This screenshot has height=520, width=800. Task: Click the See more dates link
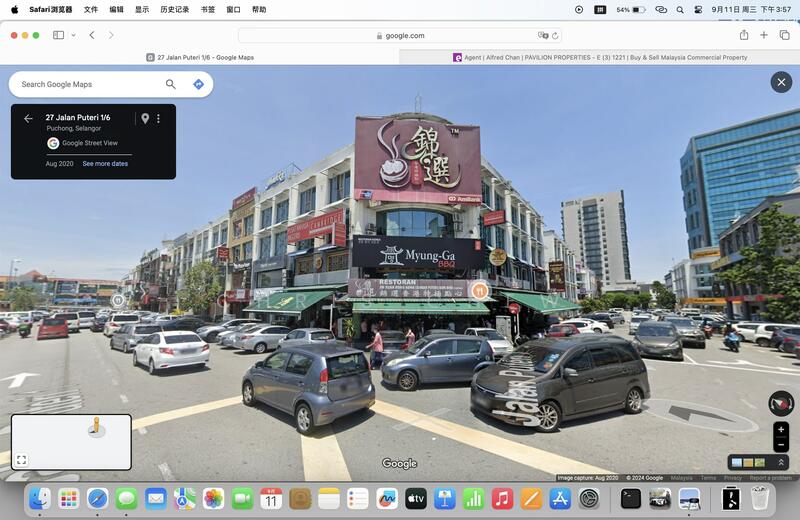click(x=105, y=164)
